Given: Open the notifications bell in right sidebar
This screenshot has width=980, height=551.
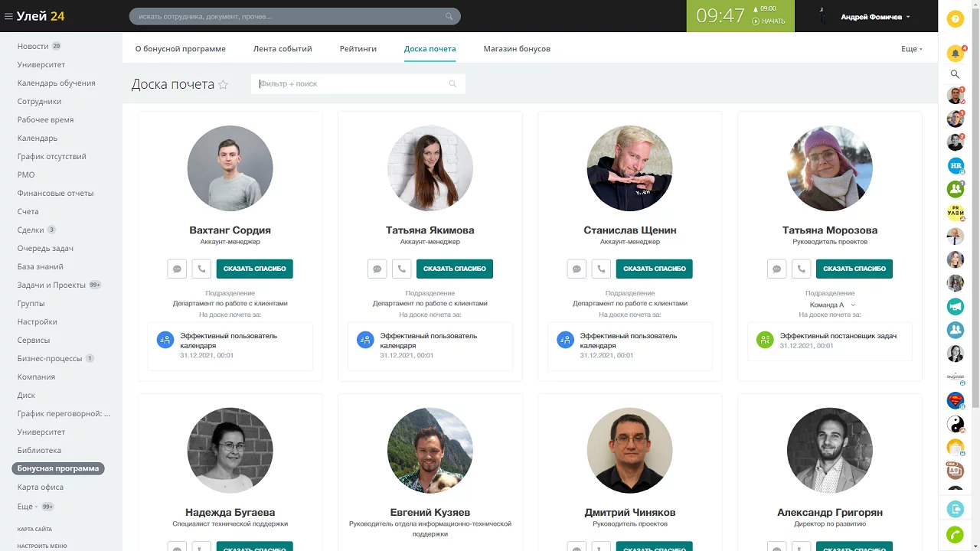Looking at the screenshot, I should pos(955,54).
